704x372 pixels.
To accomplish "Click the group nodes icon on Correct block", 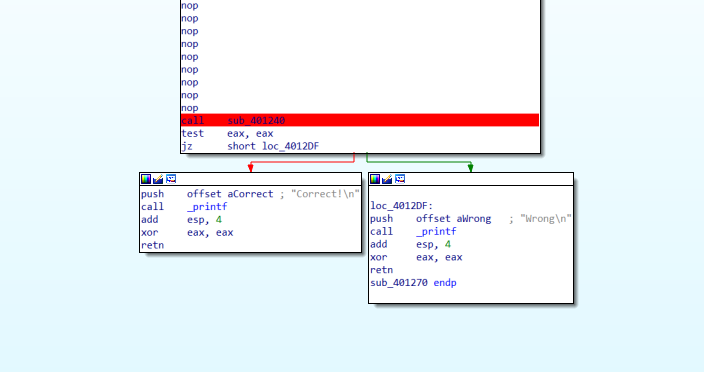I will pyautogui.click(x=171, y=179).
